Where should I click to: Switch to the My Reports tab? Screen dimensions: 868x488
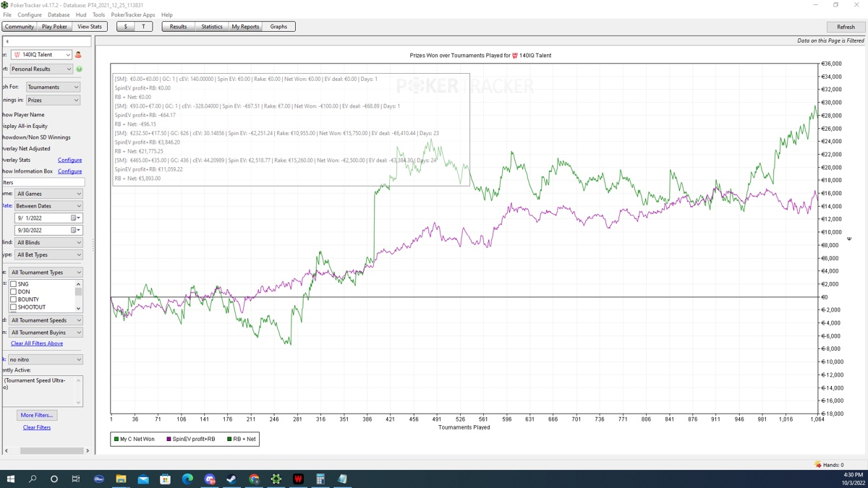245,27
